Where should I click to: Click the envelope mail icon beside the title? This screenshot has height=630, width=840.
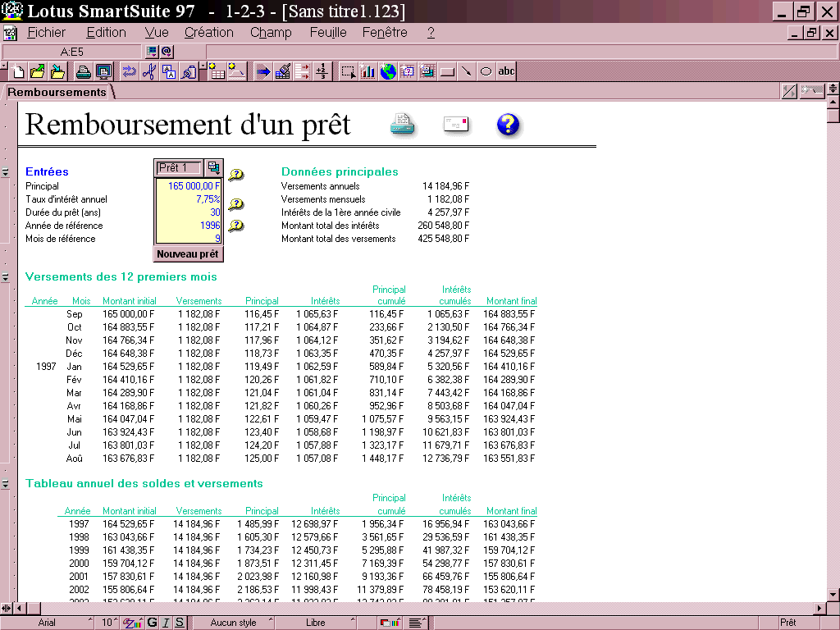click(456, 125)
